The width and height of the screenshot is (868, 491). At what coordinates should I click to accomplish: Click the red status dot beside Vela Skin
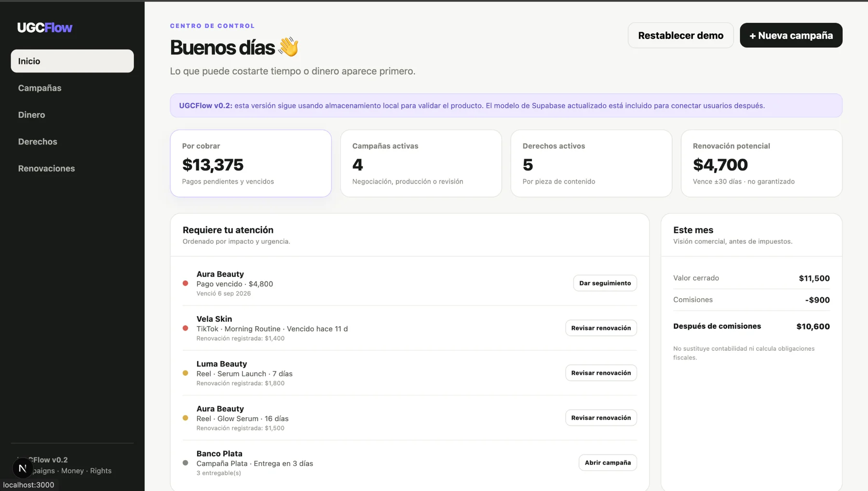click(x=185, y=328)
